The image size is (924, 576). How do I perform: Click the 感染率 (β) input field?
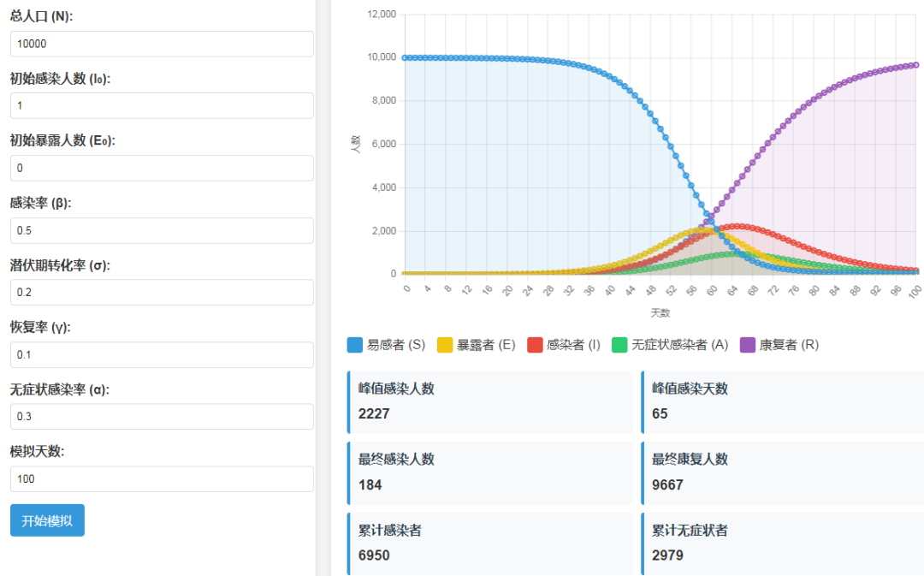(162, 230)
